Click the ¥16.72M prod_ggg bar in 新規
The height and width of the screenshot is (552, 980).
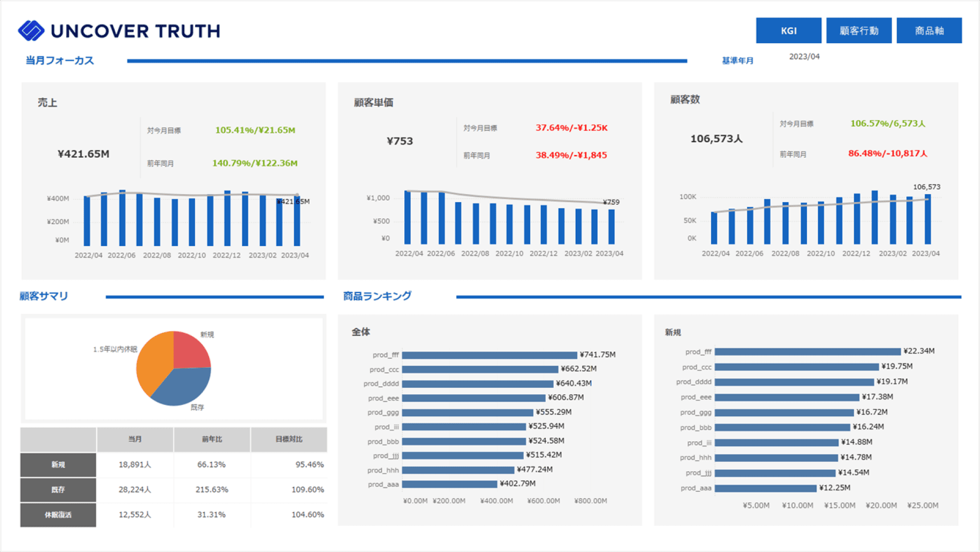[x=784, y=413]
